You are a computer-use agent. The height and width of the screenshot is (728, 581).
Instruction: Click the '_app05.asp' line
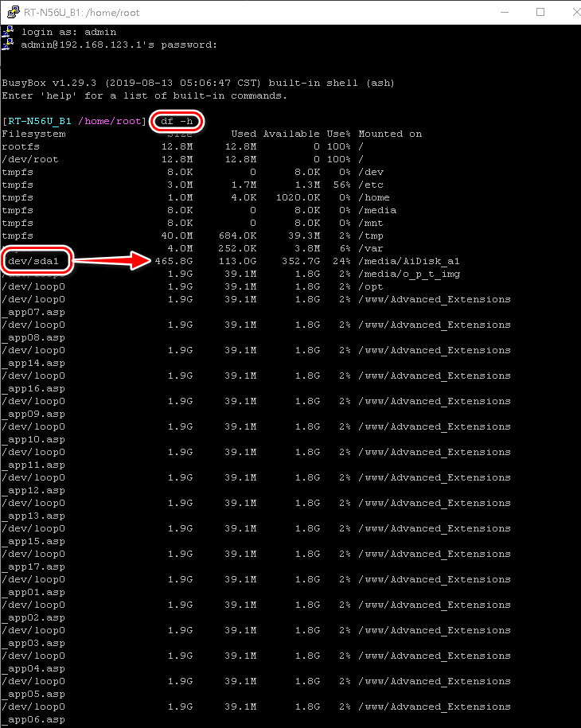point(33,694)
